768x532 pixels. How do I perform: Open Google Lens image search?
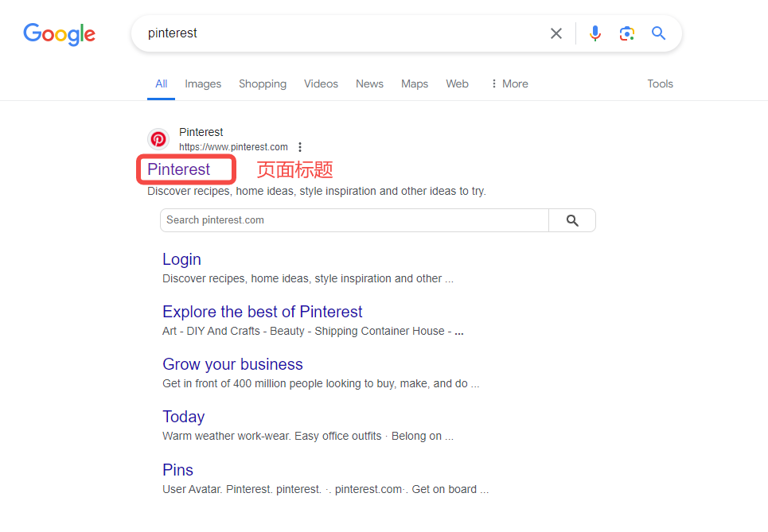[x=627, y=33]
